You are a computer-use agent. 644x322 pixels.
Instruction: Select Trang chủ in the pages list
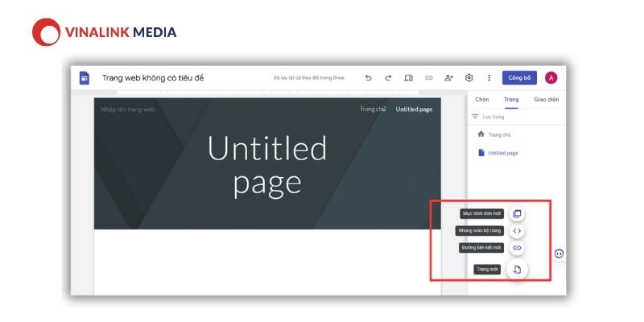(x=499, y=134)
